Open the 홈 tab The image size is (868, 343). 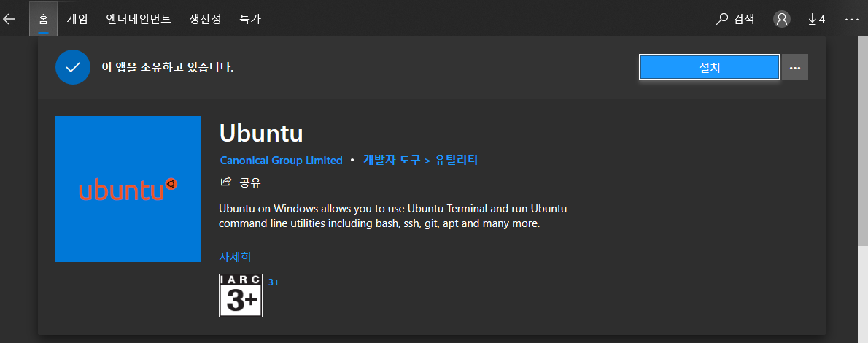tap(43, 19)
